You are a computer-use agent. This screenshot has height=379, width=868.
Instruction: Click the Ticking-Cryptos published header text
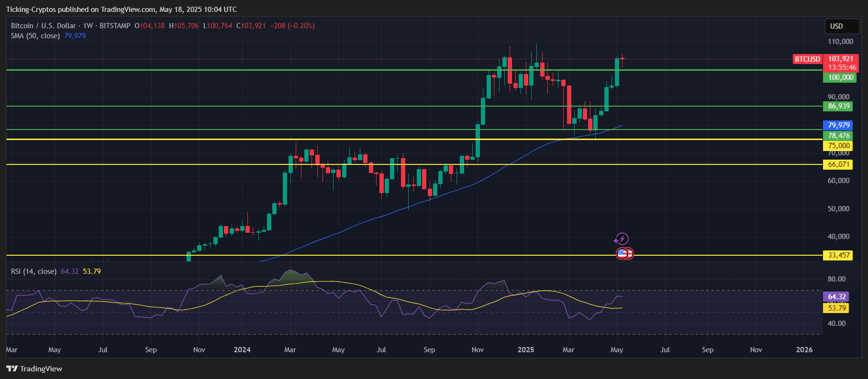[x=122, y=10]
